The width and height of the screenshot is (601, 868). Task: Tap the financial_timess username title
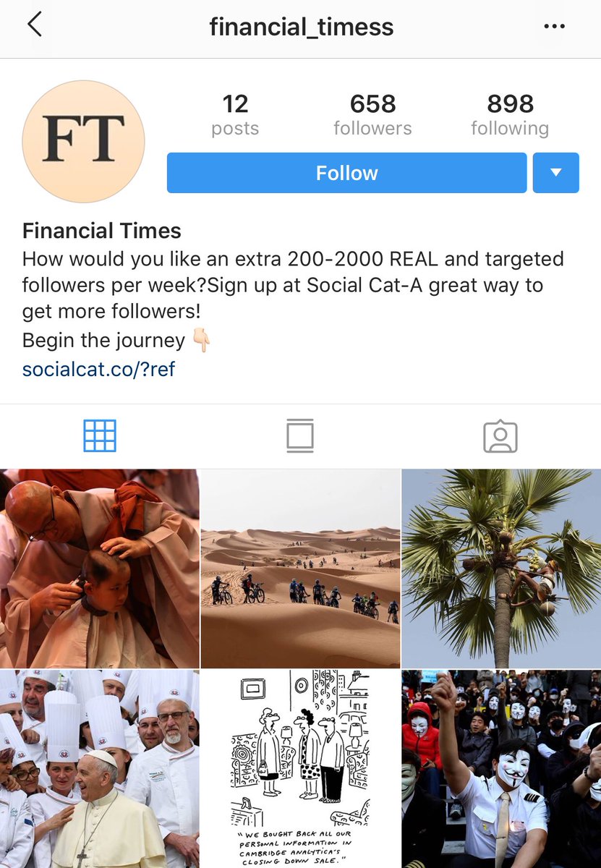(302, 27)
